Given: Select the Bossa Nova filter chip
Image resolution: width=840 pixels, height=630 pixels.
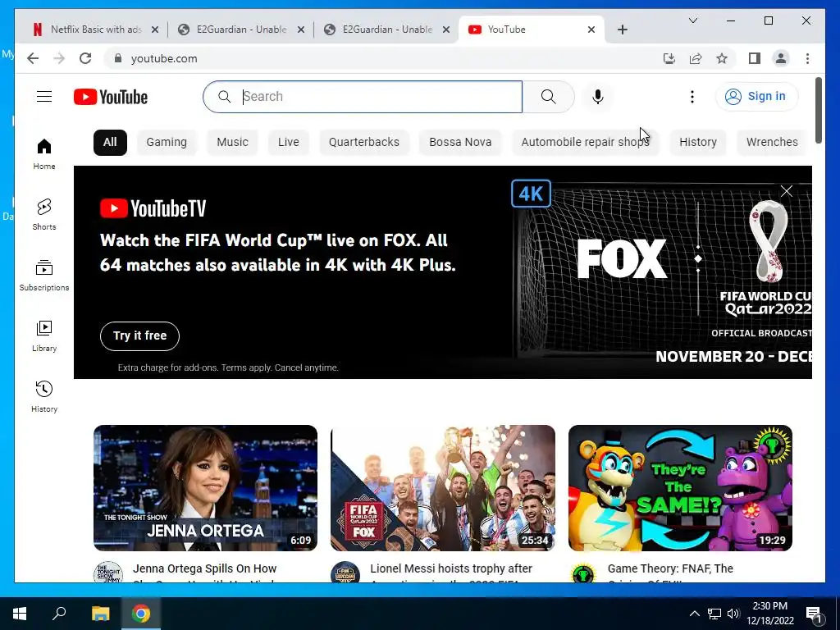Looking at the screenshot, I should coord(460,143).
